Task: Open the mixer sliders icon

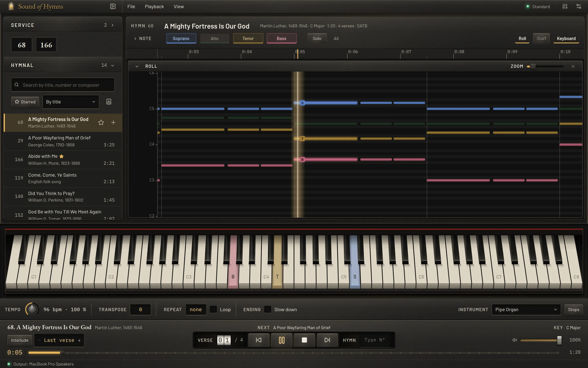Action: tap(565, 7)
